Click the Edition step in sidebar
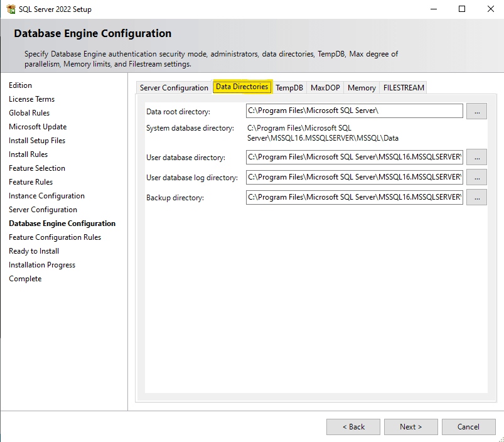The width and height of the screenshot is (504, 442). tap(20, 85)
